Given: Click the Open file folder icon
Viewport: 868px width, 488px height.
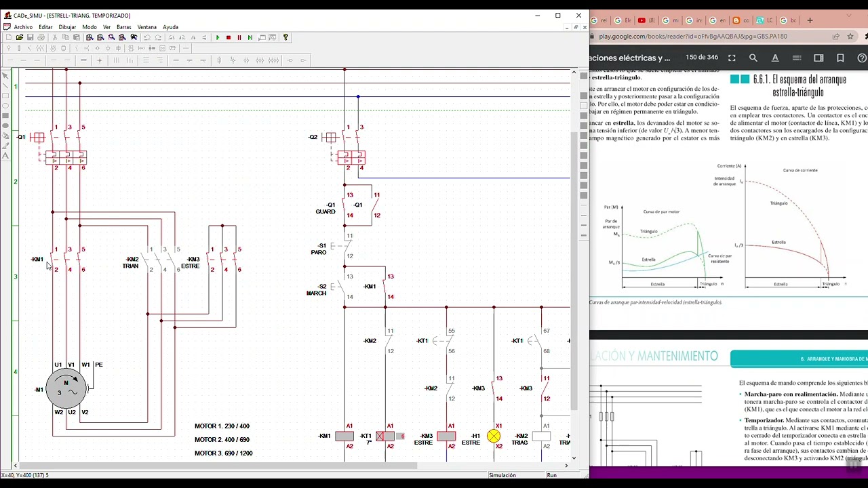Looking at the screenshot, I should (x=20, y=37).
